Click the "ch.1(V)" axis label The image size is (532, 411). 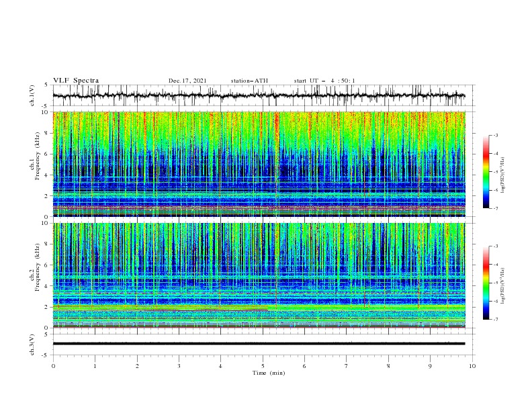[x=32, y=95]
